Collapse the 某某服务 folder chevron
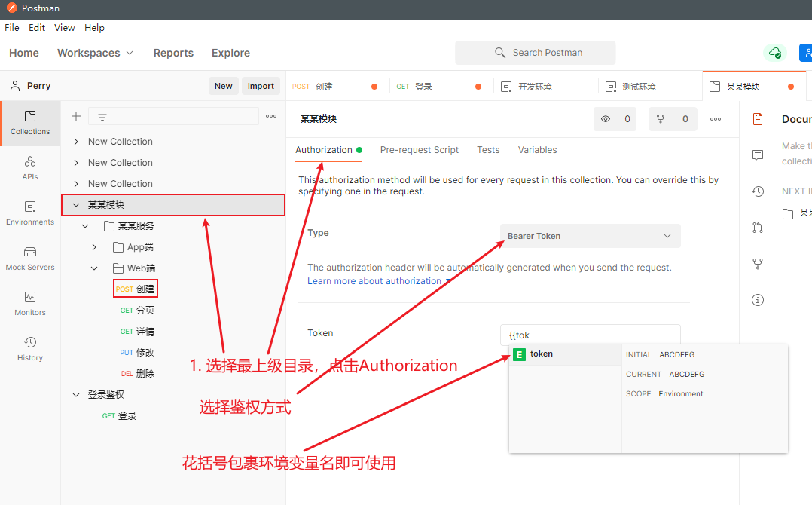The image size is (812, 505). click(85, 226)
